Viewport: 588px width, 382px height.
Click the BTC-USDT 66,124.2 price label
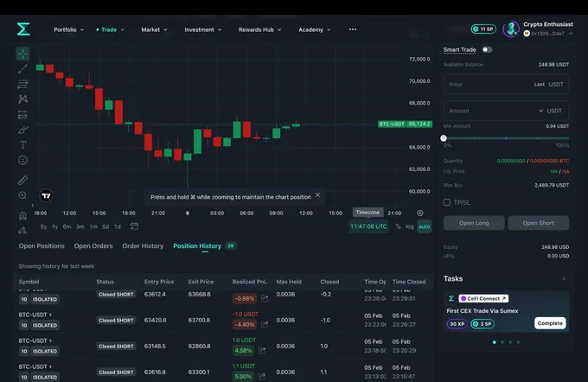coord(405,124)
